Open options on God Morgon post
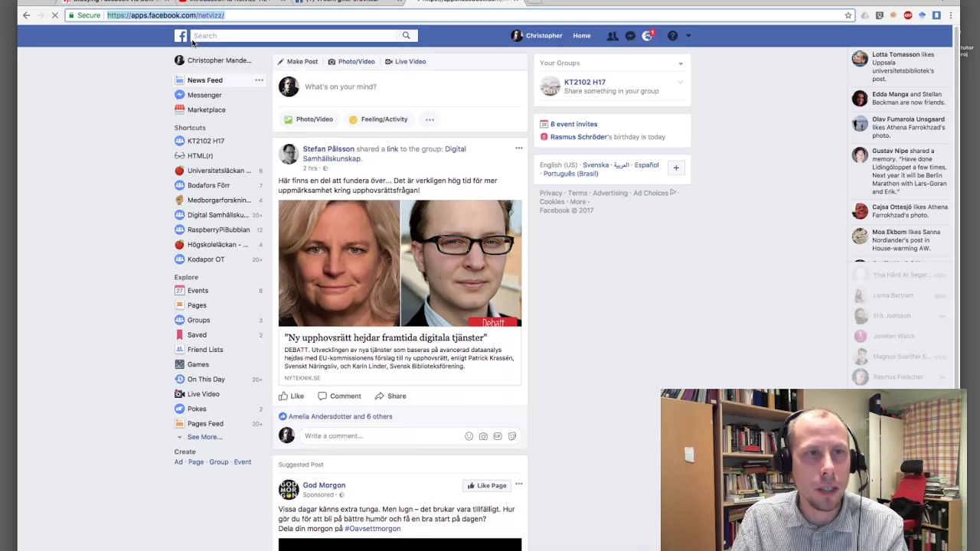980x551 pixels. [518, 484]
